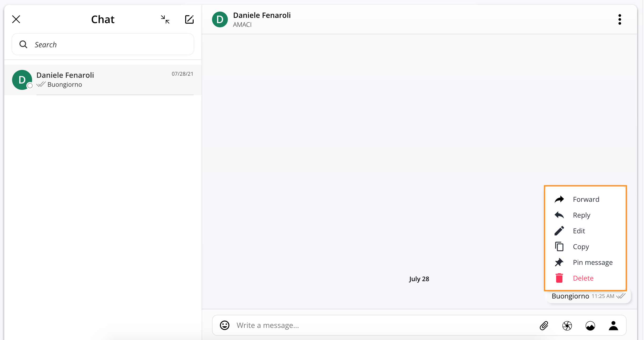The width and height of the screenshot is (644, 340).
Task: Click the Daniele Fenaroli name in the header
Action: point(262,15)
